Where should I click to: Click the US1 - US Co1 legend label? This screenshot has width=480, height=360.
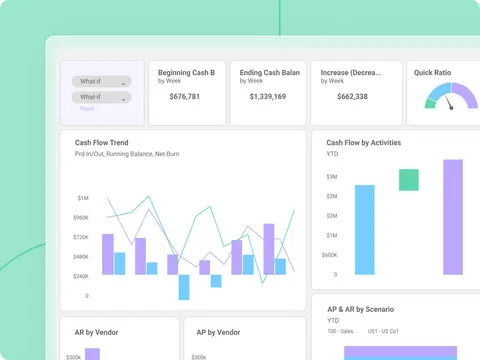pyautogui.click(x=383, y=331)
